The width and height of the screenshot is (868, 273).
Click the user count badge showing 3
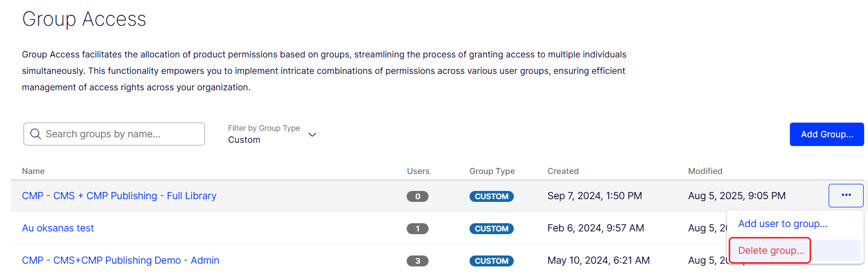click(x=417, y=261)
